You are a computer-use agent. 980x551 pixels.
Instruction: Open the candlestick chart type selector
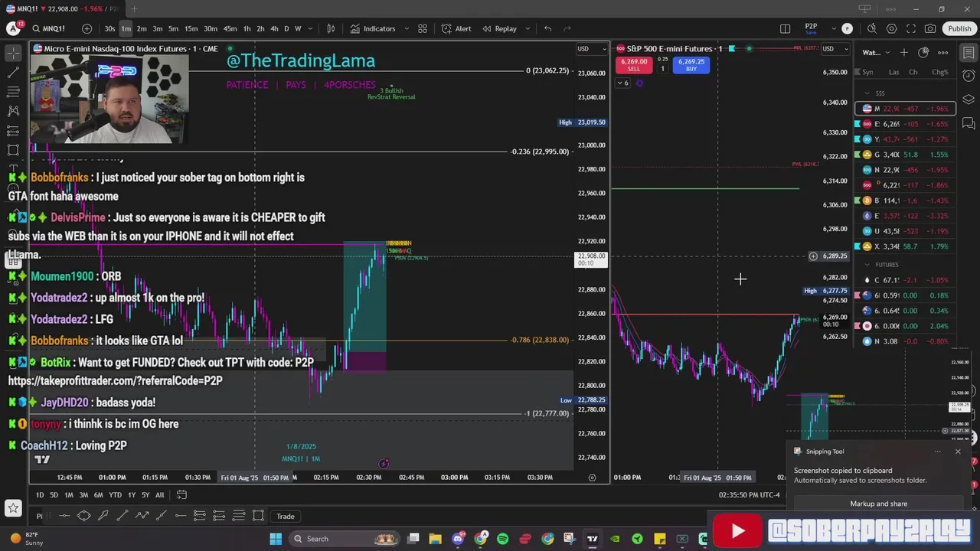[331, 28]
